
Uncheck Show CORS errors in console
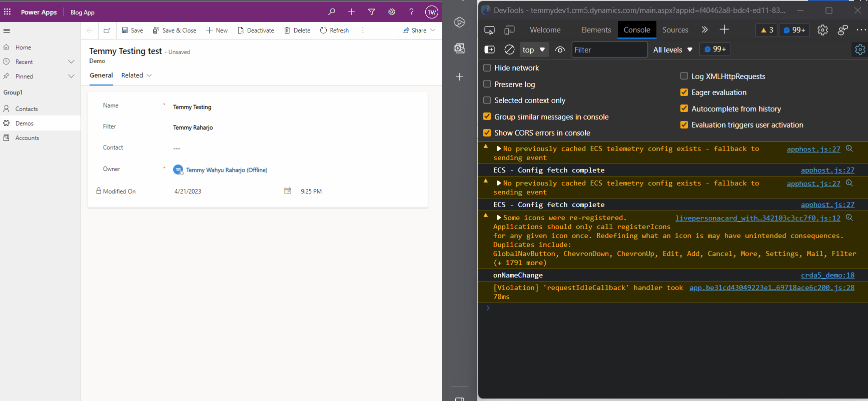tap(487, 133)
